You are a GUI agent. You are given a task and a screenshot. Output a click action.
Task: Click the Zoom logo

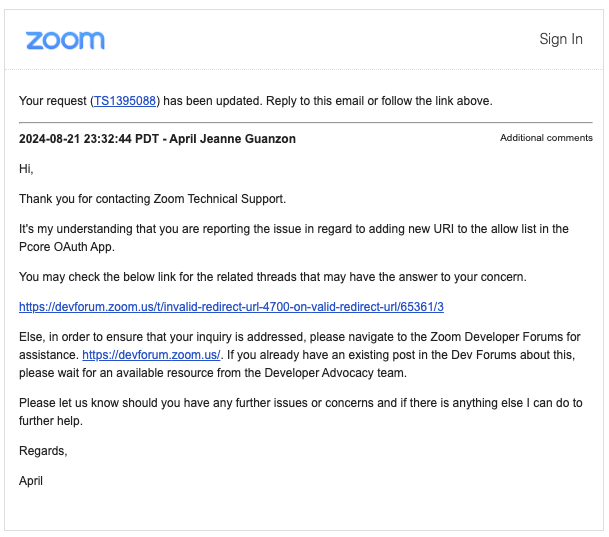[65, 40]
